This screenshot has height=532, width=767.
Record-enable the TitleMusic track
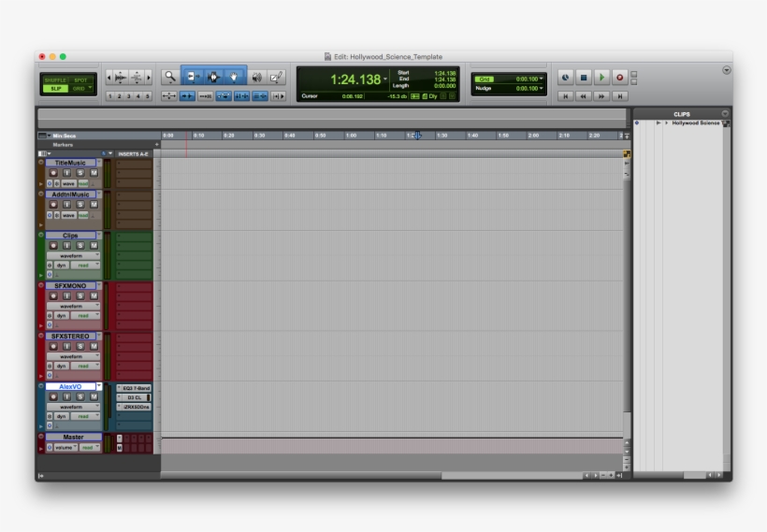pos(53,173)
